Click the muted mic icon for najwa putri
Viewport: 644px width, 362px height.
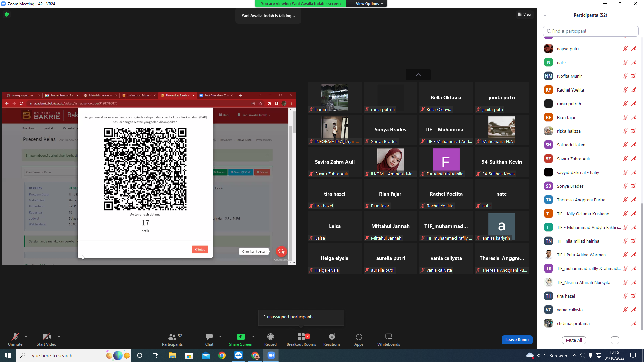(x=625, y=49)
